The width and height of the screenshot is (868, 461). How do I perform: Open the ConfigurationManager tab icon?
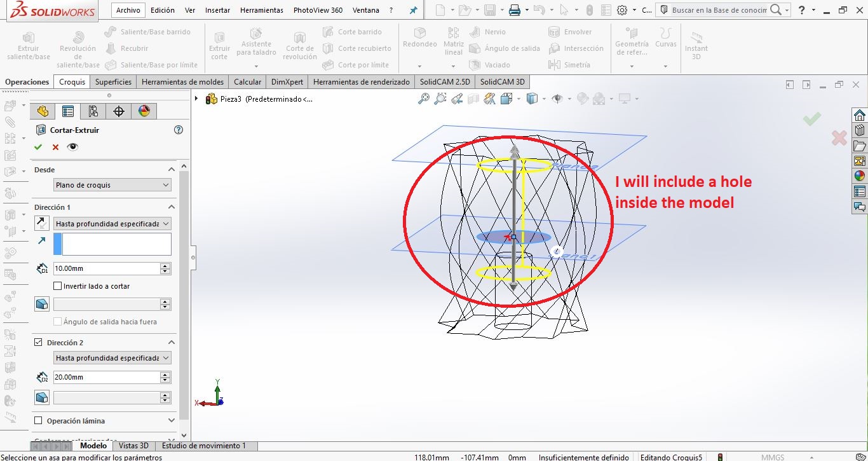coord(93,111)
